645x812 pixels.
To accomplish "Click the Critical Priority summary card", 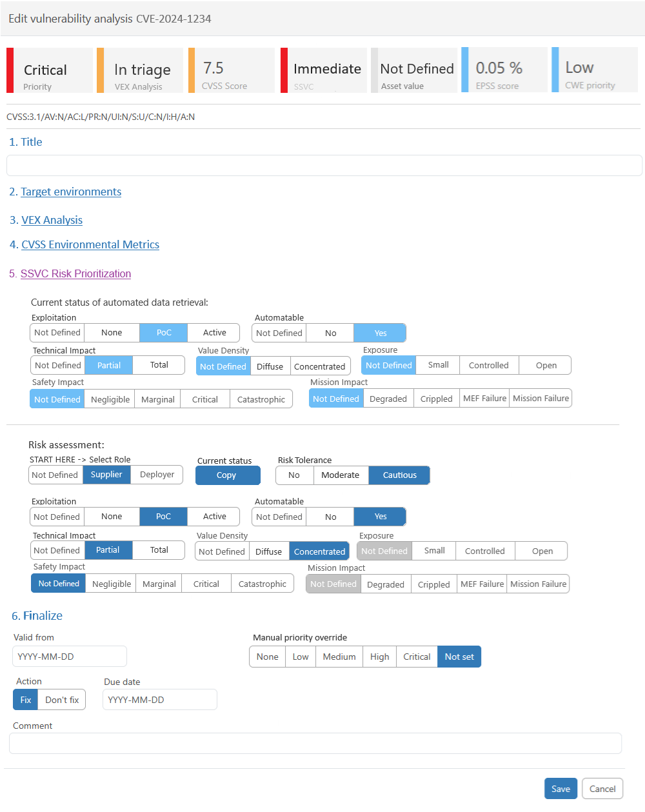I will click(50, 70).
